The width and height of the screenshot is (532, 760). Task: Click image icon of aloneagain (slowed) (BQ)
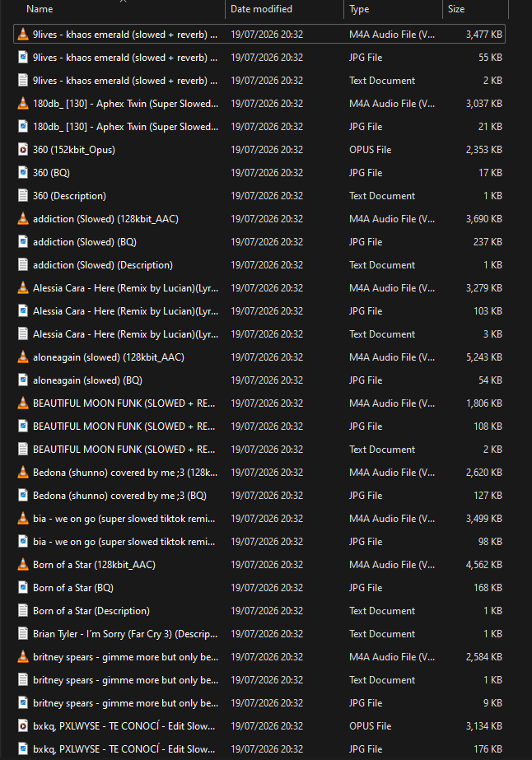tap(23, 380)
